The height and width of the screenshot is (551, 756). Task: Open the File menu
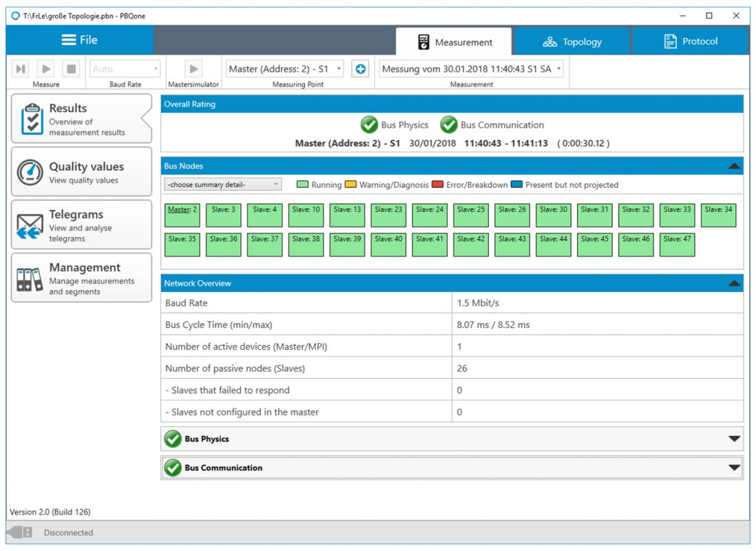click(79, 40)
